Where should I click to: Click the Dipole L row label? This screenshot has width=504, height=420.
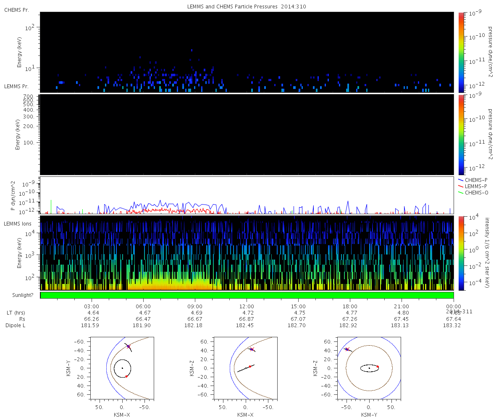(x=16, y=325)
